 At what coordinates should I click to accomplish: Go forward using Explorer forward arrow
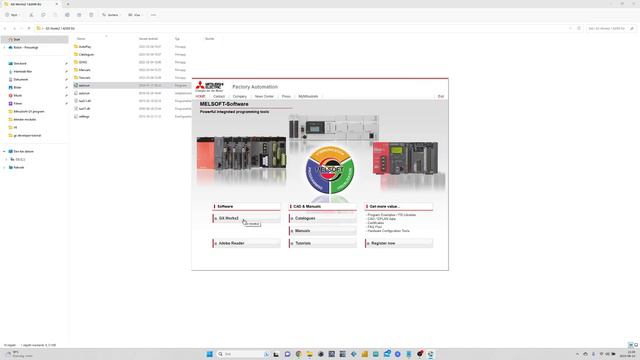tap(14, 29)
